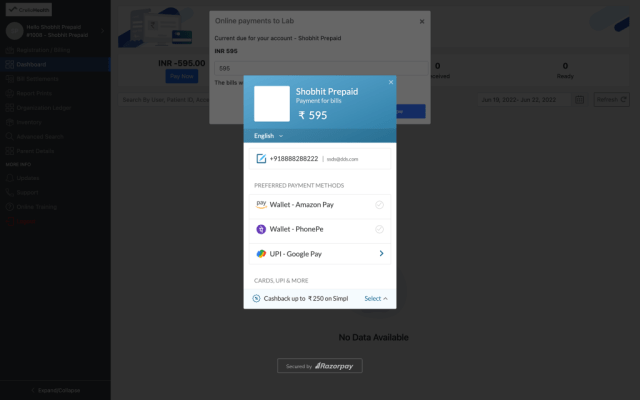
Task: Click the Organization Ledger sidebar icon
Action: click(10, 108)
